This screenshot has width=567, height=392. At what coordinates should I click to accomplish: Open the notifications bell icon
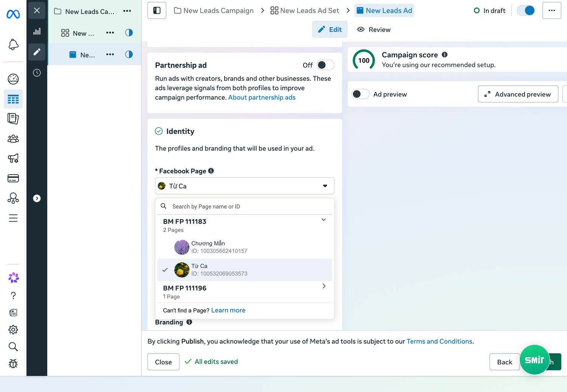tap(13, 45)
